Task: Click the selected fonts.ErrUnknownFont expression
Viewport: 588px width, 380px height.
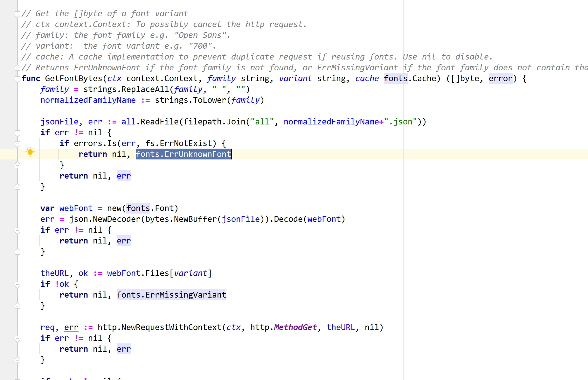Action: [183, 154]
